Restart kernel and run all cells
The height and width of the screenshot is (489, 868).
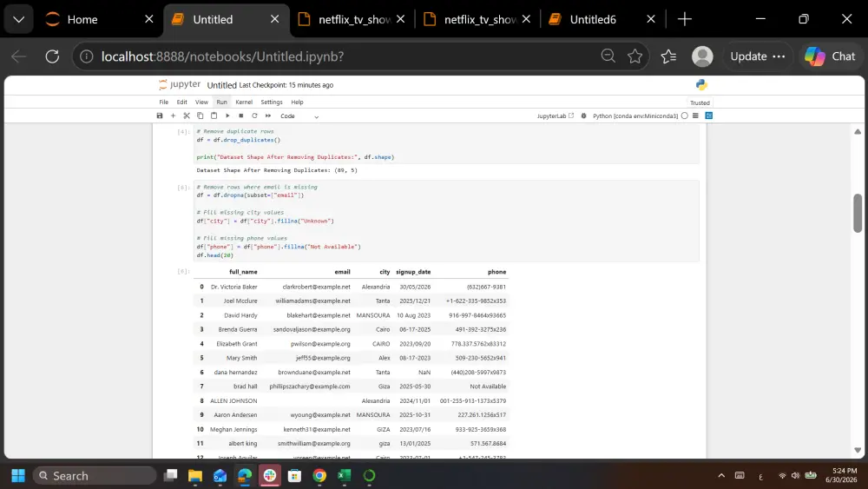268,116
